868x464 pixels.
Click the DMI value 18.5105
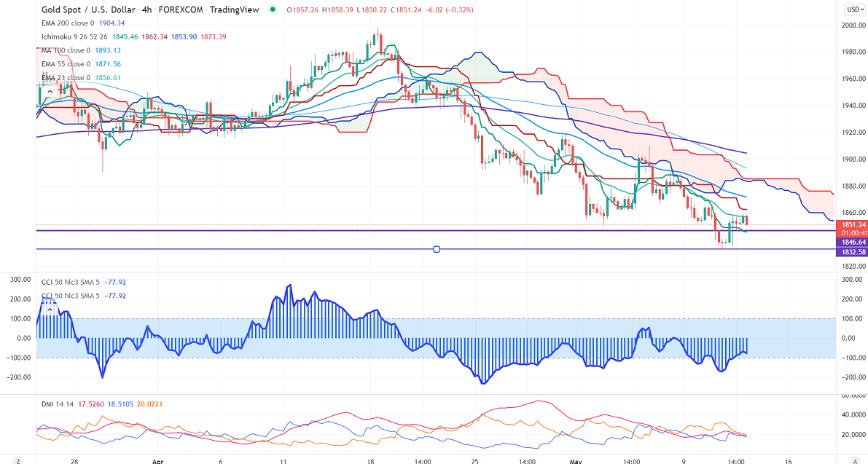tap(121, 404)
